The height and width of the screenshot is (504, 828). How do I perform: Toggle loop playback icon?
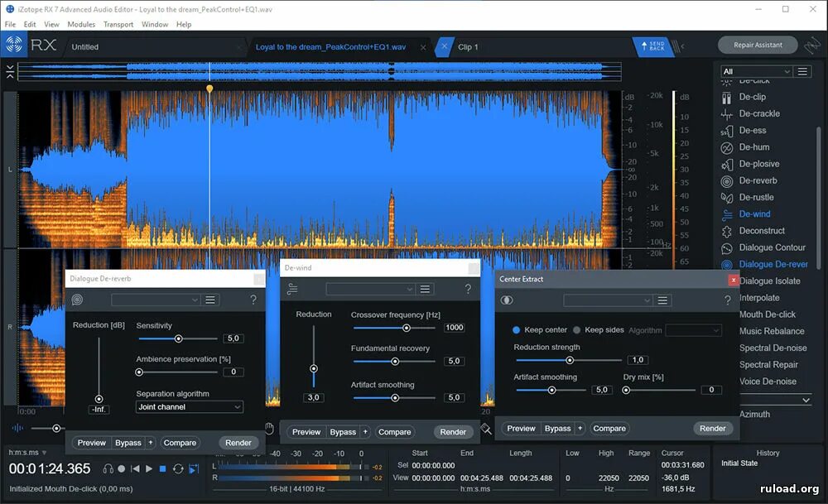click(178, 468)
